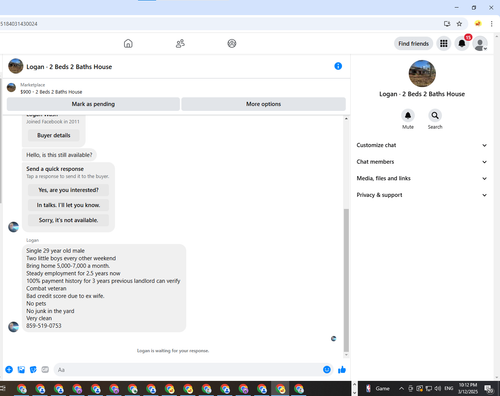This screenshot has height=396, width=500.
Task: Open the Game widget in taskbar
Action: 378,388
